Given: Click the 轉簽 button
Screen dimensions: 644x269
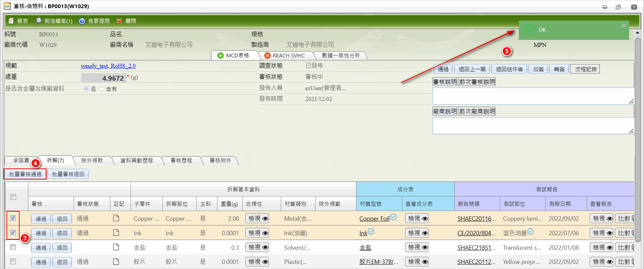Looking at the screenshot, I should click(x=559, y=69).
